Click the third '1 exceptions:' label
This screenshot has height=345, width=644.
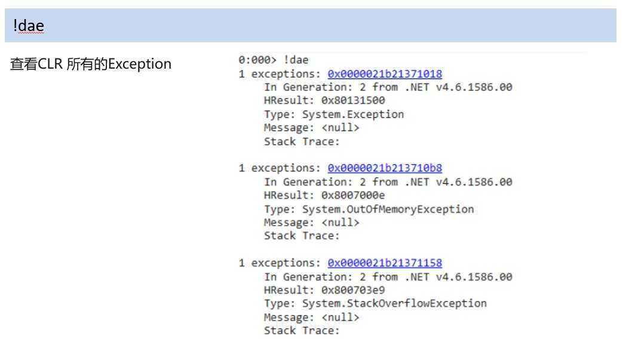(280, 263)
